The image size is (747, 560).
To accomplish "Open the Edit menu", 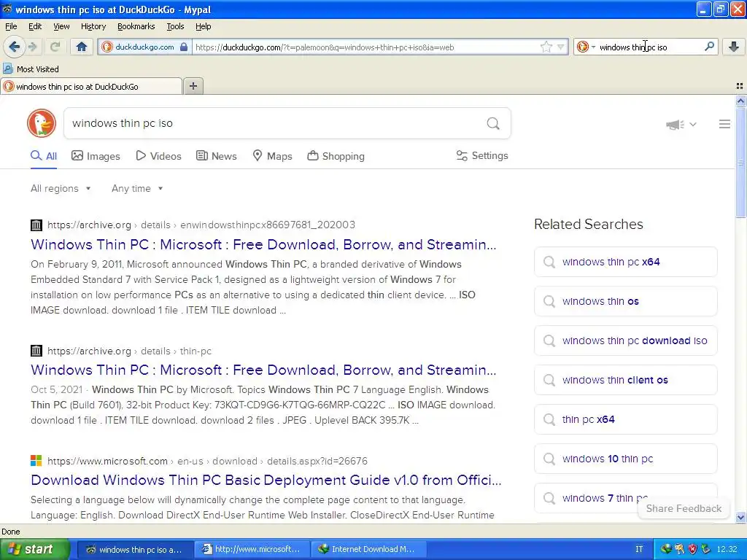I will click(35, 26).
